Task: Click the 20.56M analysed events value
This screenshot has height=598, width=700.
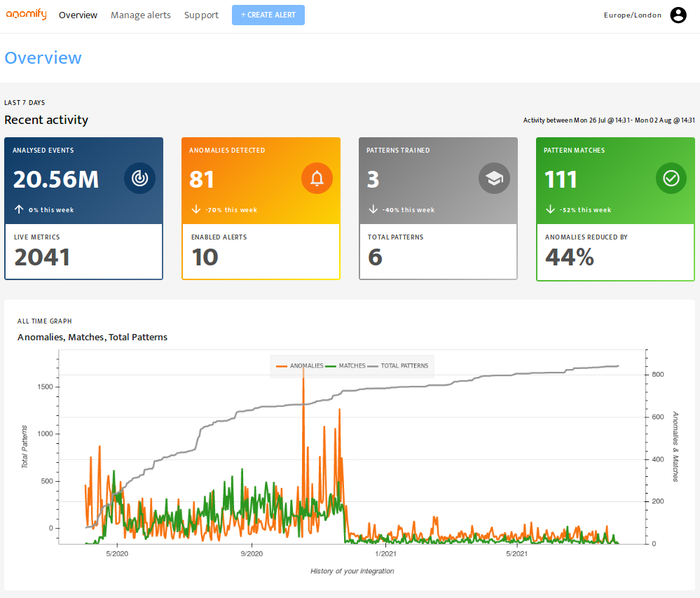Action: pos(56,179)
